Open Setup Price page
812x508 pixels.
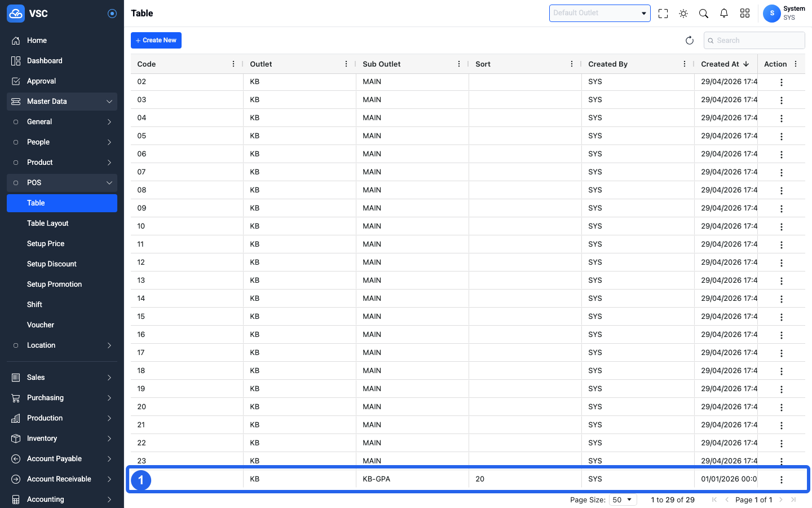(x=62, y=244)
